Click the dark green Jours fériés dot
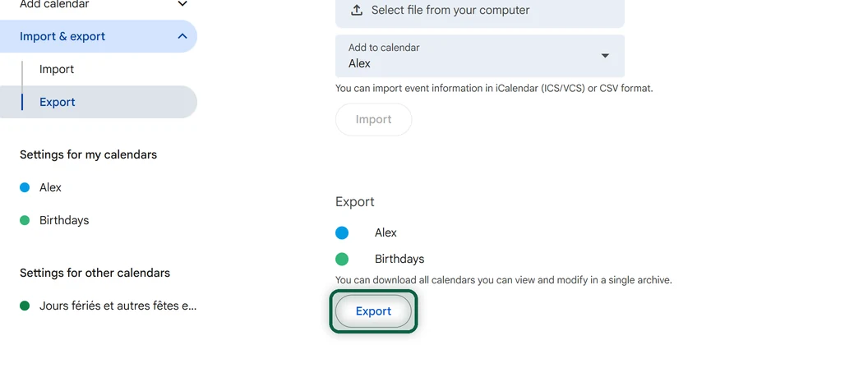Screen dimensions: 868x368 (x=25, y=306)
